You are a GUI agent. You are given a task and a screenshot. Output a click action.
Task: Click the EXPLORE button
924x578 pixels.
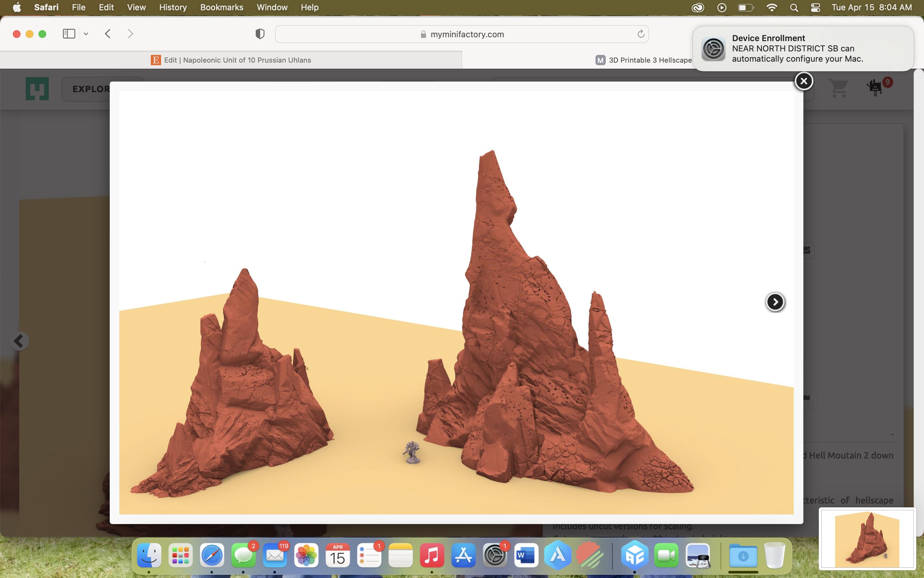91,89
